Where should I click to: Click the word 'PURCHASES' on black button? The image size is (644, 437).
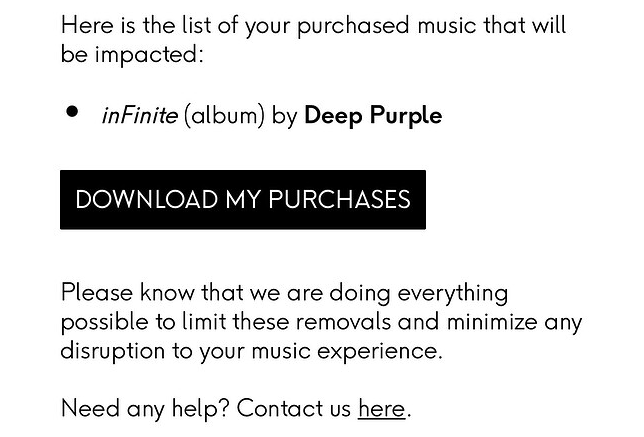(339, 200)
